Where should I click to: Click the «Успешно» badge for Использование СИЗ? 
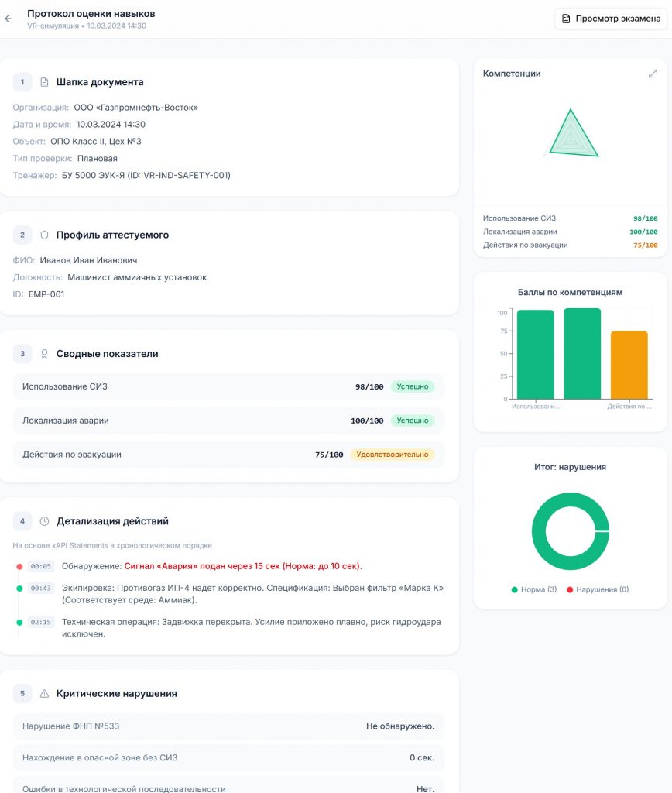412,386
